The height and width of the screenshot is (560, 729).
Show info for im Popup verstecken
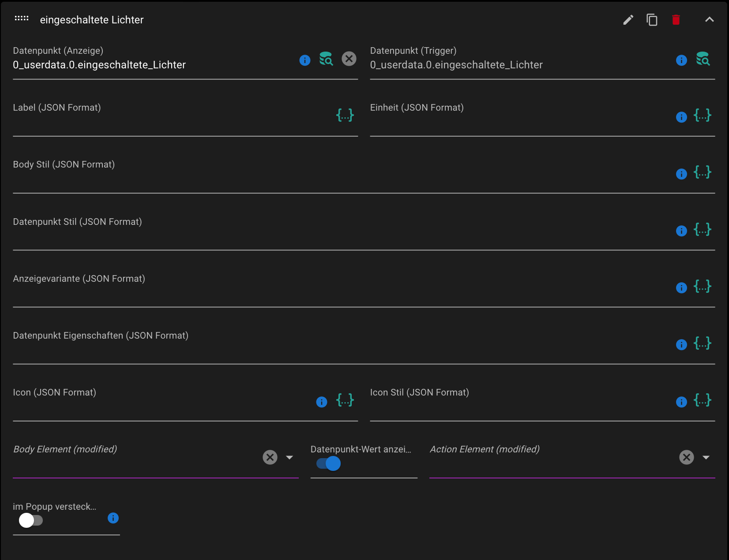(x=113, y=518)
